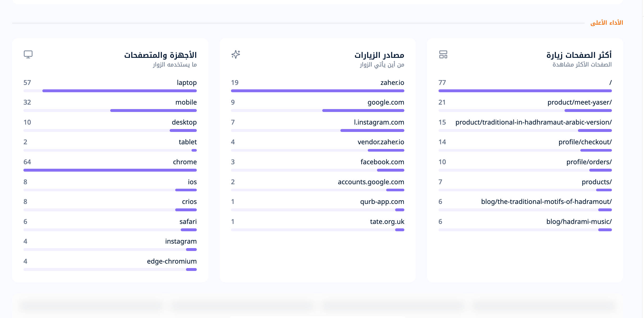Select the edge-chromium browser row
This screenshot has height=318, width=644.
[x=110, y=264]
